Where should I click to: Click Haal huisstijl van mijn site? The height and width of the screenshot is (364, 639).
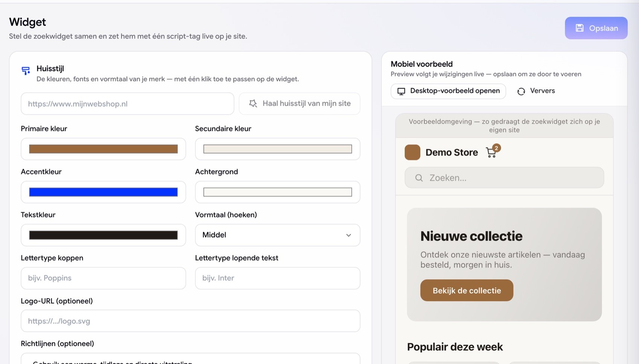pos(300,104)
